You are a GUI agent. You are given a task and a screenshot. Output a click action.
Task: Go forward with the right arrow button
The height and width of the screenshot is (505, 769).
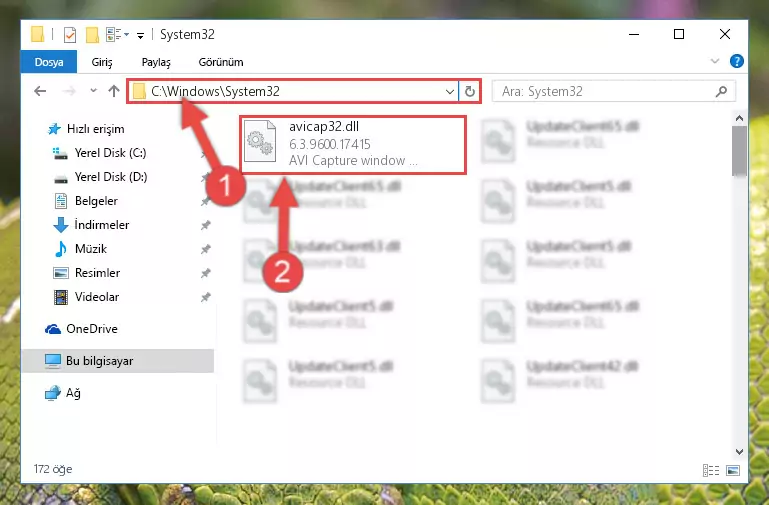click(x=70, y=91)
